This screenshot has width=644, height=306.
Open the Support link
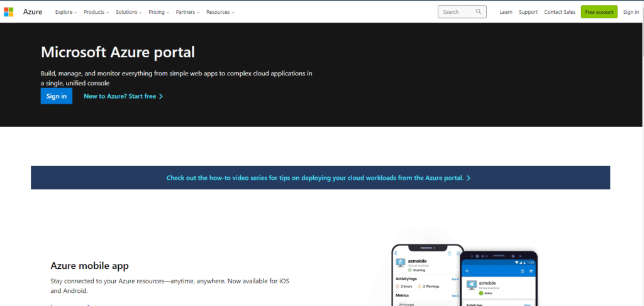click(x=528, y=12)
